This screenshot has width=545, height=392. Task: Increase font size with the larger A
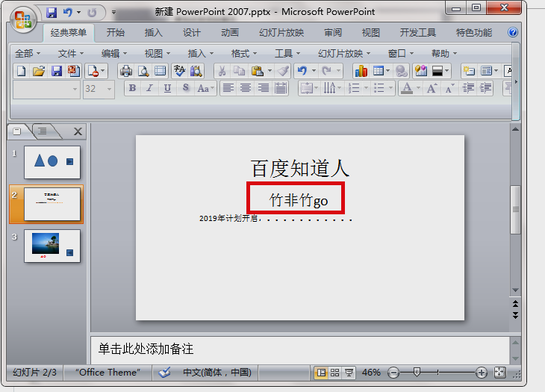[432, 88]
